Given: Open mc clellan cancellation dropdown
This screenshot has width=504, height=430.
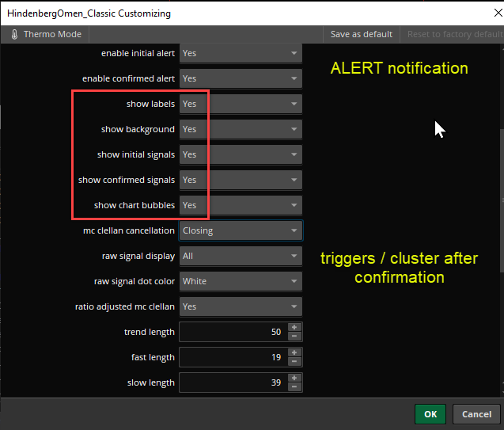Looking at the screenshot, I should click(x=241, y=230).
